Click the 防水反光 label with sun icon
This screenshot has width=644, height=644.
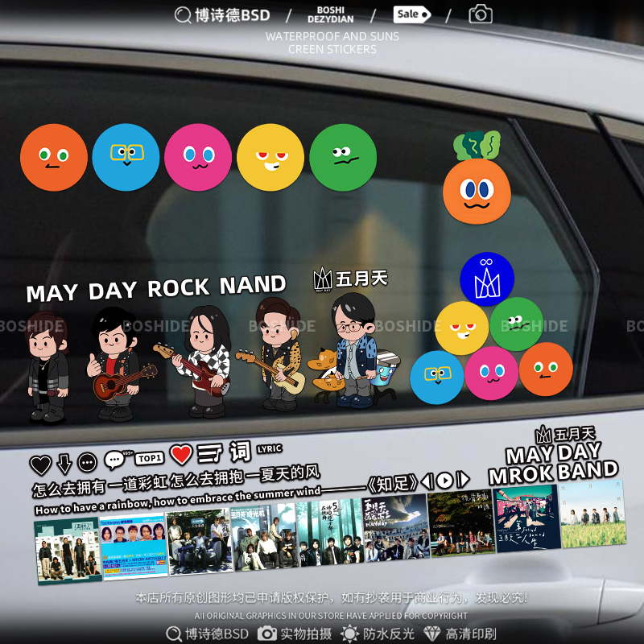click(x=378, y=634)
